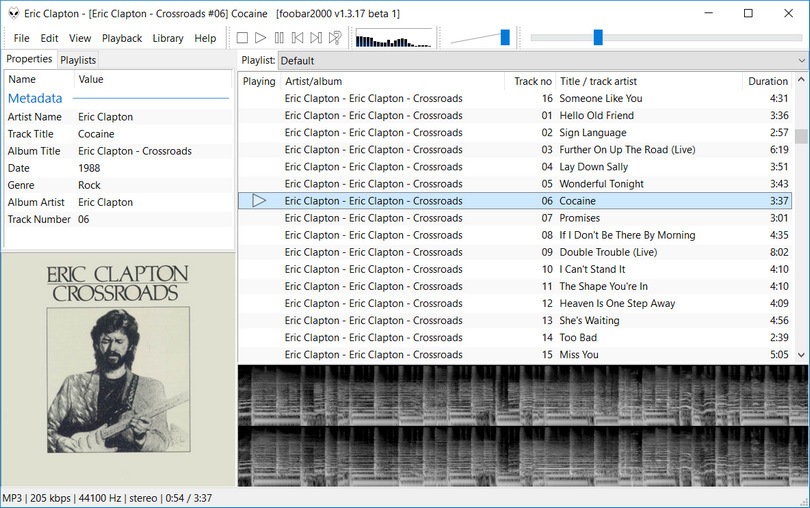Image resolution: width=810 pixels, height=508 pixels.
Task: Click the Artist Name value Eric Clapton
Action: pyautogui.click(x=105, y=117)
